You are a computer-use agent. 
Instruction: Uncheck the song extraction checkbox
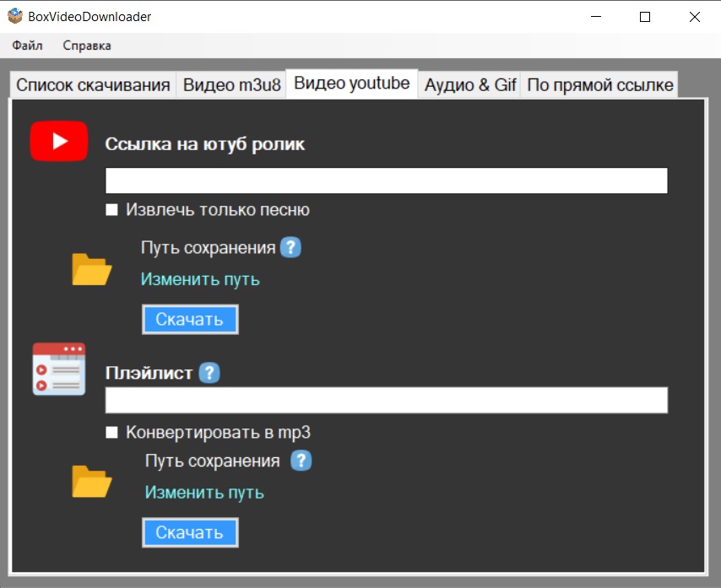tap(111, 209)
